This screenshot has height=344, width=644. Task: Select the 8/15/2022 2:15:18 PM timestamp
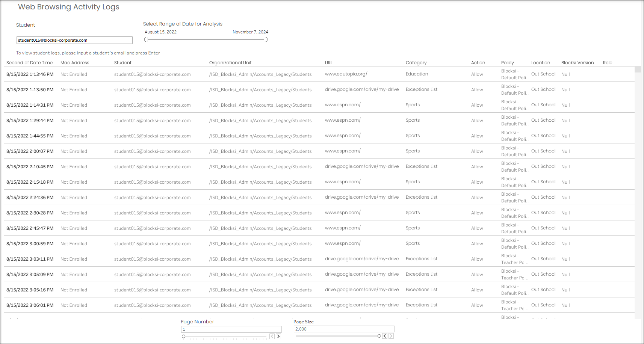(30, 182)
